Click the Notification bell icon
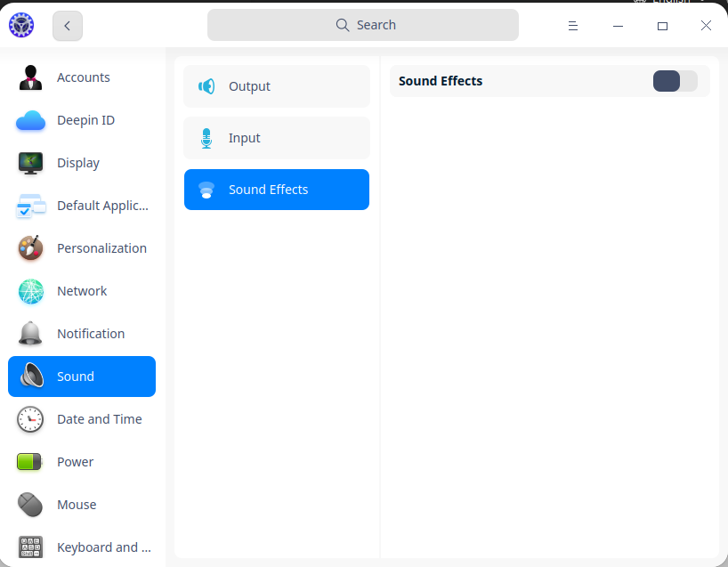728x567 pixels. click(30, 334)
